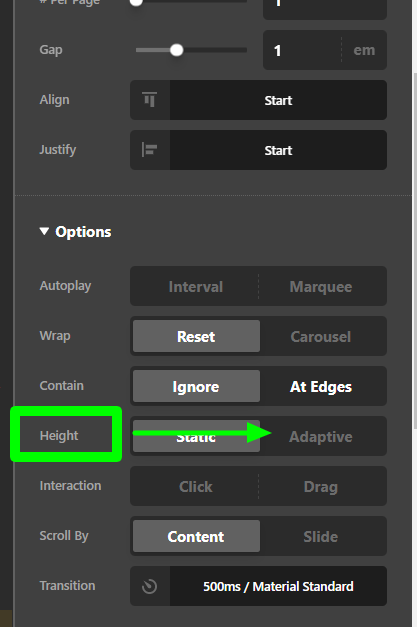The height and width of the screenshot is (627, 417).
Task: Select Reset wrap mode
Action: coord(196,336)
